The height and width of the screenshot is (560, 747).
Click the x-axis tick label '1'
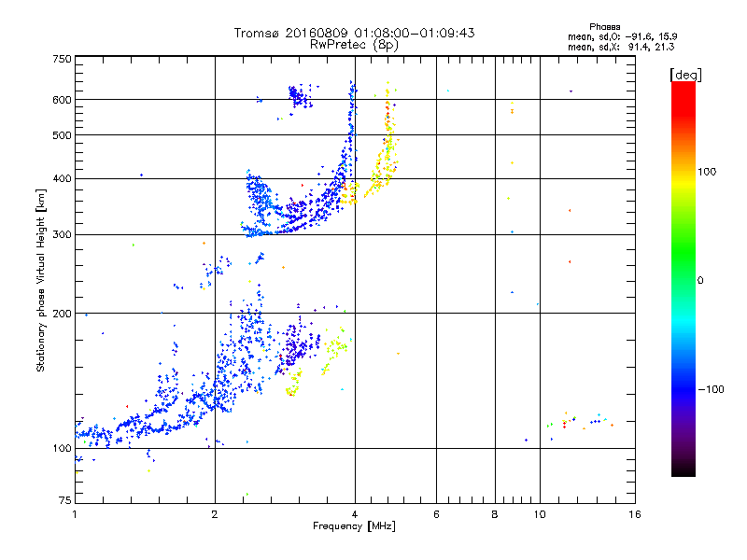click(x=75, y=514)
